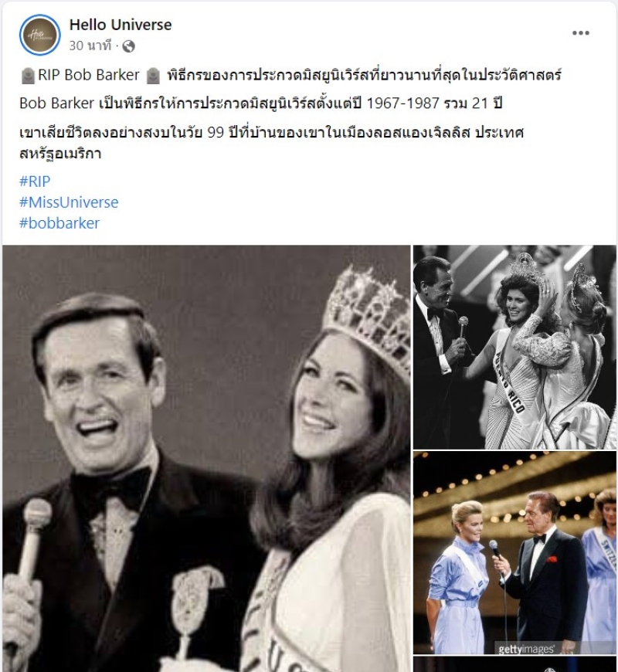
Task: Open the #MissUniverse hashtag
Action: [x=69, y=202]
